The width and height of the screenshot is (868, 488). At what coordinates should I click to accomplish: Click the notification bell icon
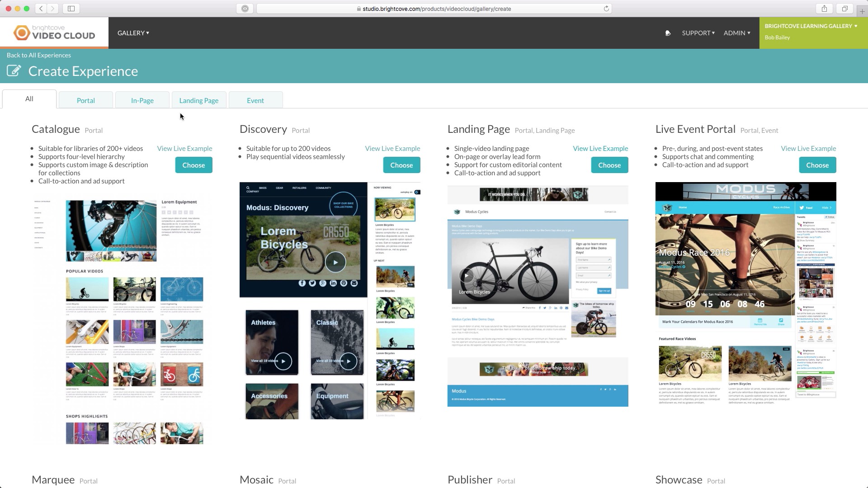(x=668, y=33)
